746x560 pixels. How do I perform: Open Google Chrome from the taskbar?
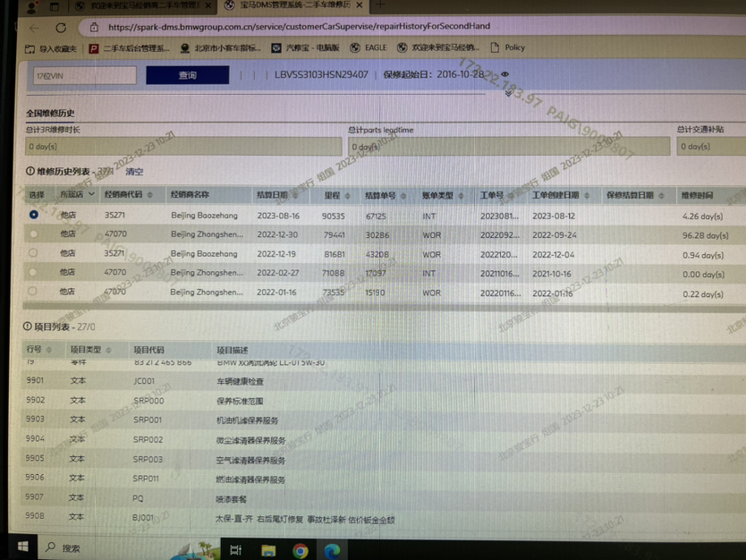tap(300, 551)
